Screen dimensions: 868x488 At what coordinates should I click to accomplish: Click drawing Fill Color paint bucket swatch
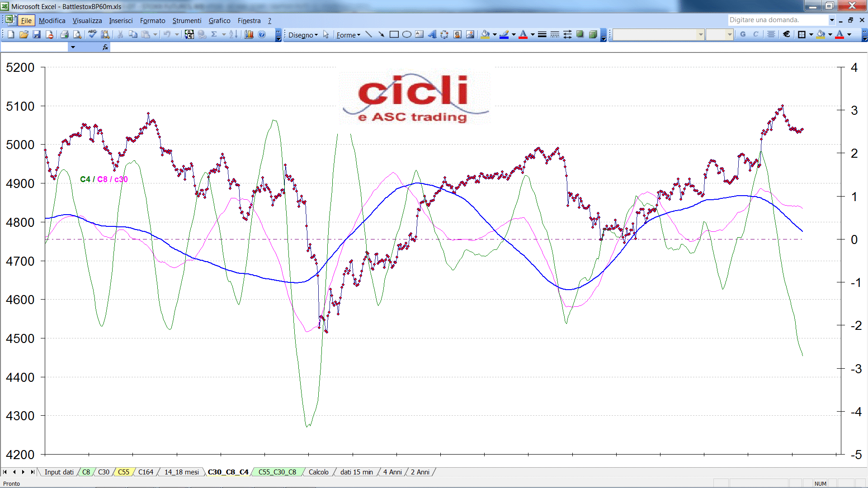pyautogui.click(x=486, y=34)
